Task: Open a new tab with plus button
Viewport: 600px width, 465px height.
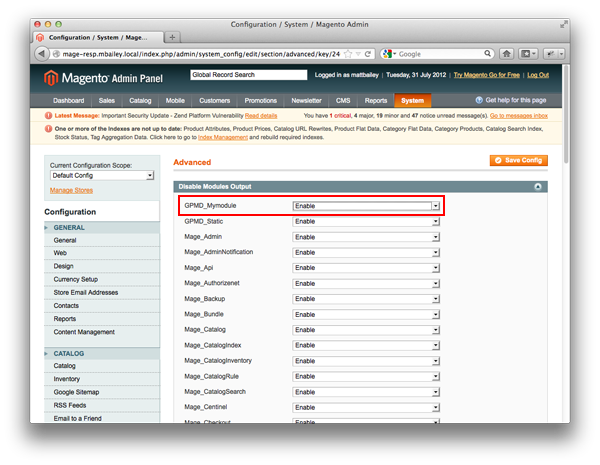Action: [172, 38]
